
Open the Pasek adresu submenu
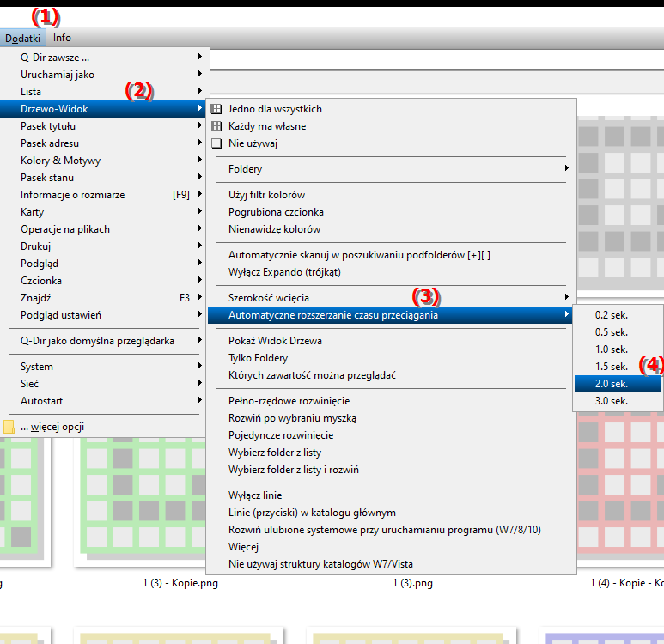[50, 143]
